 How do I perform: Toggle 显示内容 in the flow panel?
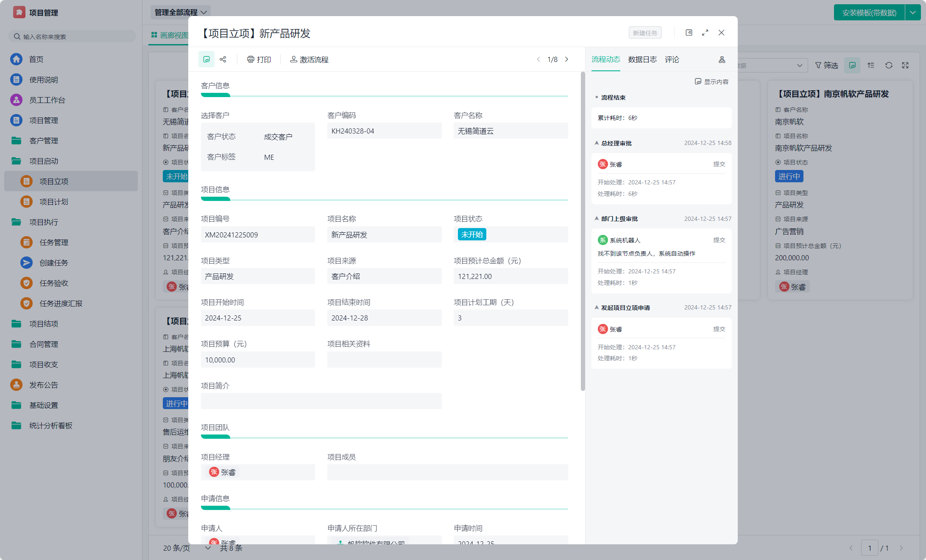coord(711,81)
